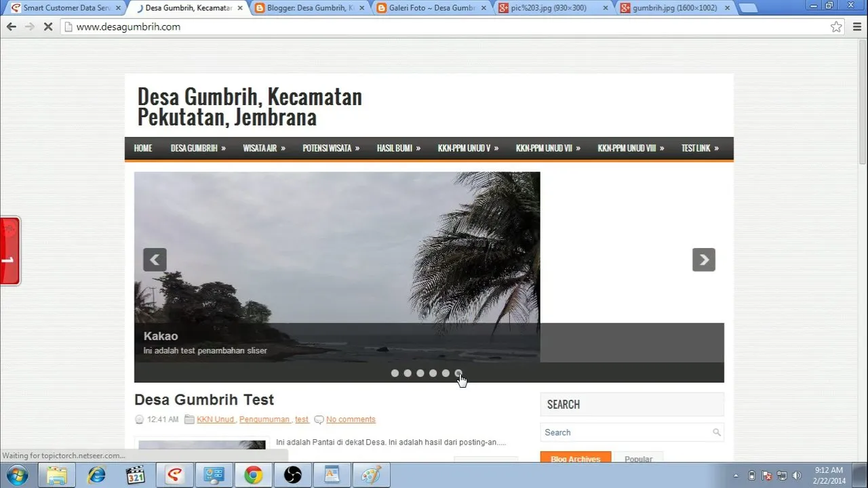Open the No comments link
Viewport: 868px width, 488px height.
pos(351,420)
